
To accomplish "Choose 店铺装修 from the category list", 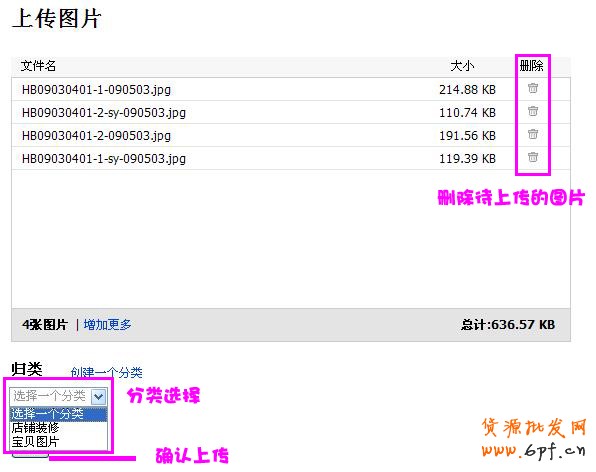I will (x=59, y=428).
